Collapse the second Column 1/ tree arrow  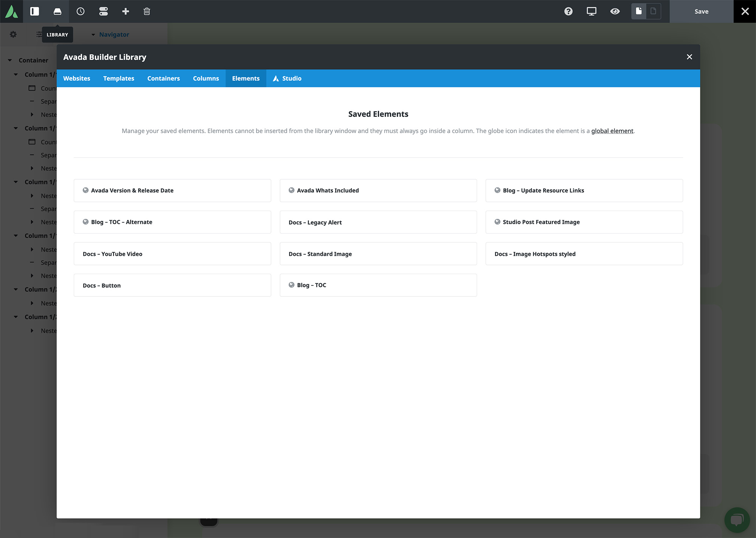click(x=16, y=128)
